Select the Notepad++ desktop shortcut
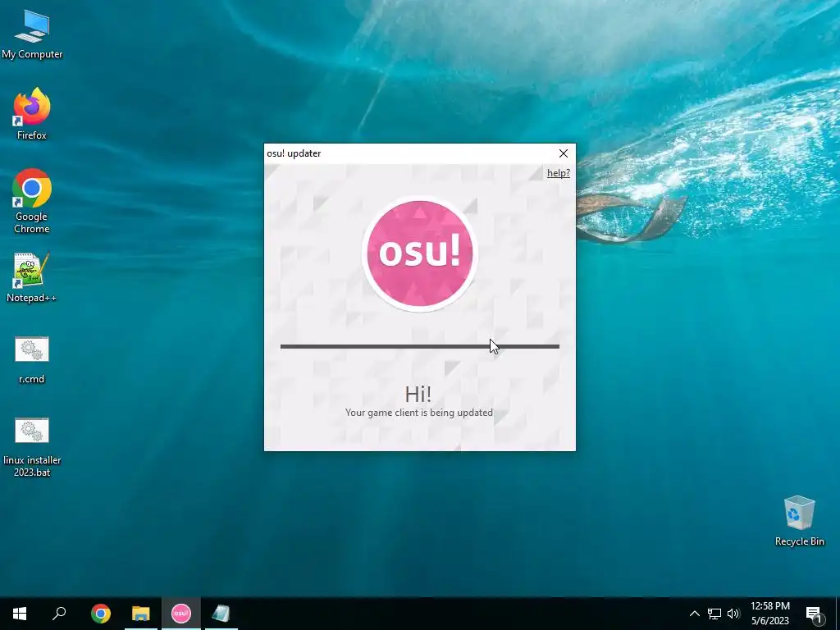Viewport: 840px width, 630px height. 32,277
